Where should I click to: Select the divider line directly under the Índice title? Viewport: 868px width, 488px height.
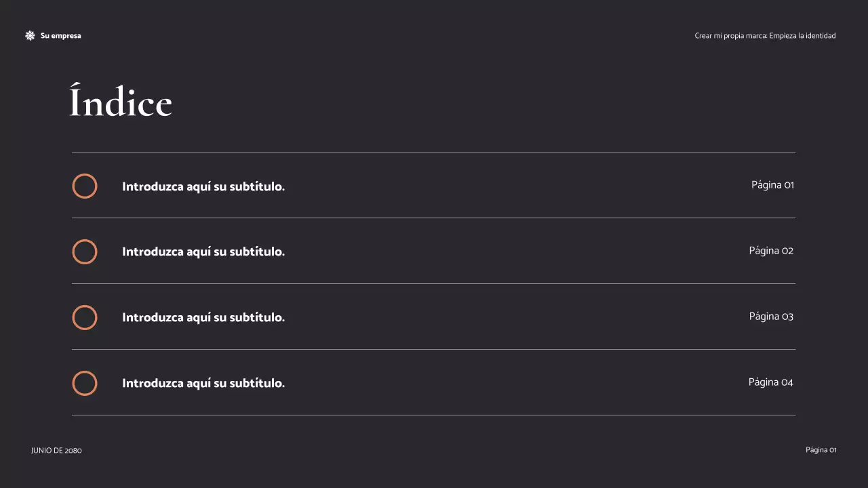[x=433, y=153]
